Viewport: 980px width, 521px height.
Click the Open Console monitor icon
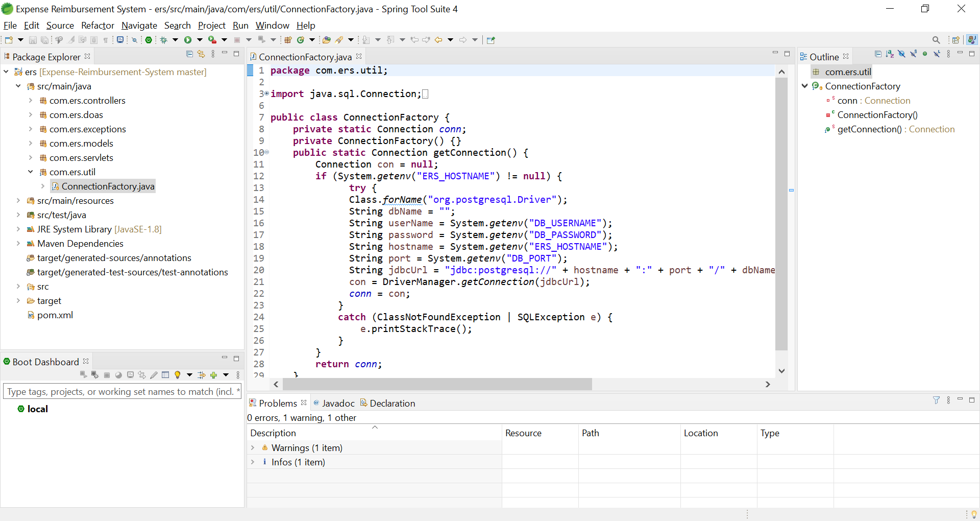[x=120, y=40]
